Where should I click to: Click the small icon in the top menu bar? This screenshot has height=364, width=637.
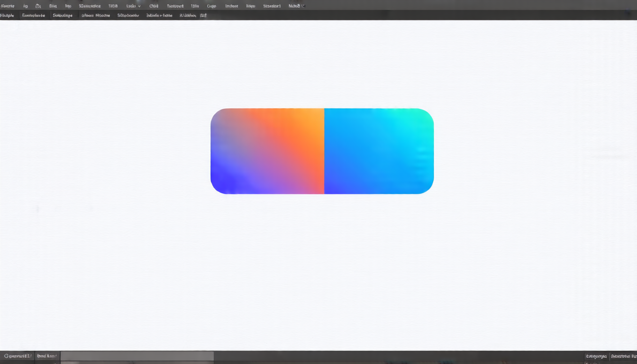(38, 6)
